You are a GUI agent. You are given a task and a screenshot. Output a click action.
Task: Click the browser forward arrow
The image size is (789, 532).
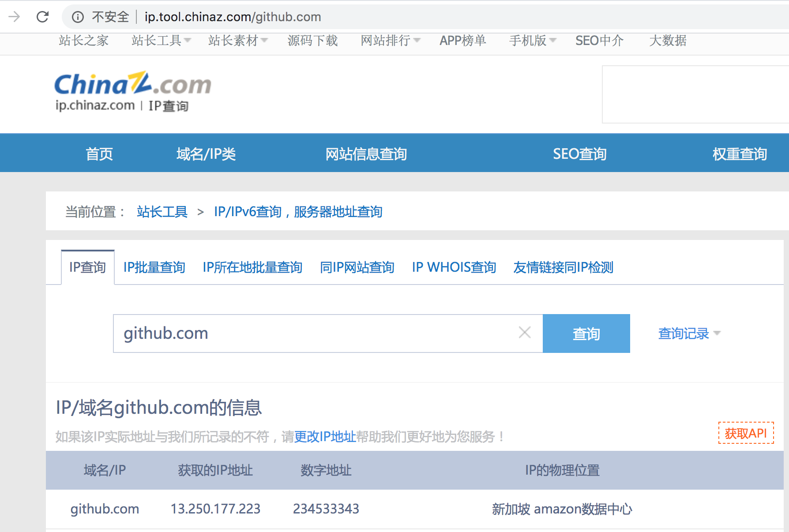point(14,17)
